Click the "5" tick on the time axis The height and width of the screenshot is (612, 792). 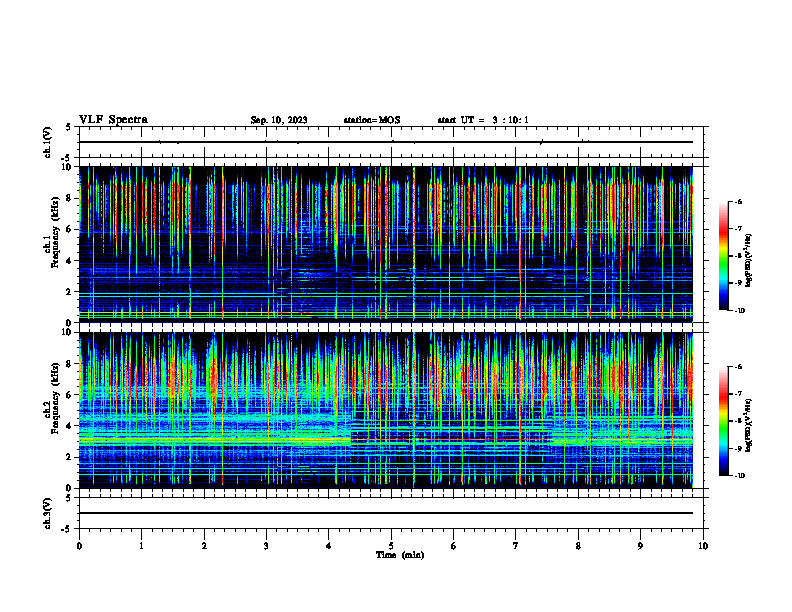coord(391,546)
